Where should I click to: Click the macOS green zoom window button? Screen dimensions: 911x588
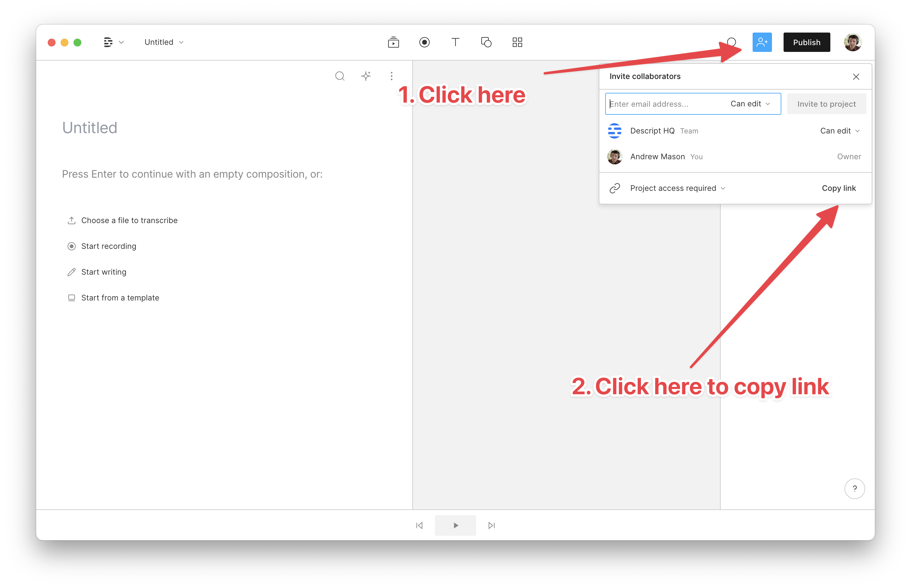(77, 42)
